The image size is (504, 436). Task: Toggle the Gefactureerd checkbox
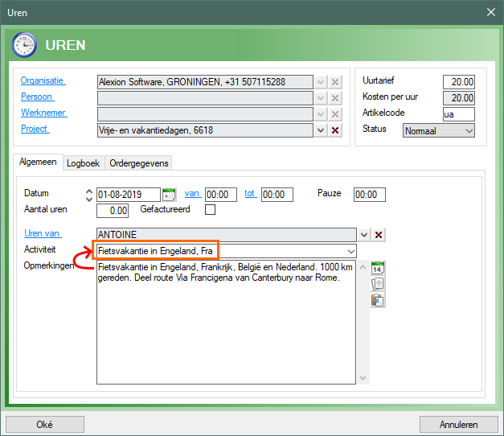[211, 210]
